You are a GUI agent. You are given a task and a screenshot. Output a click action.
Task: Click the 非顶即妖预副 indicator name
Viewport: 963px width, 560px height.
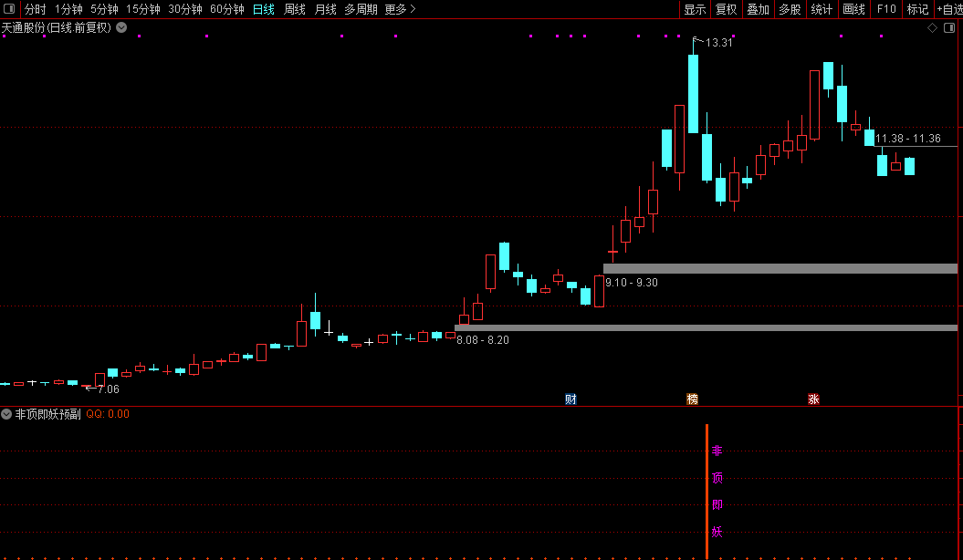(47, 414)
